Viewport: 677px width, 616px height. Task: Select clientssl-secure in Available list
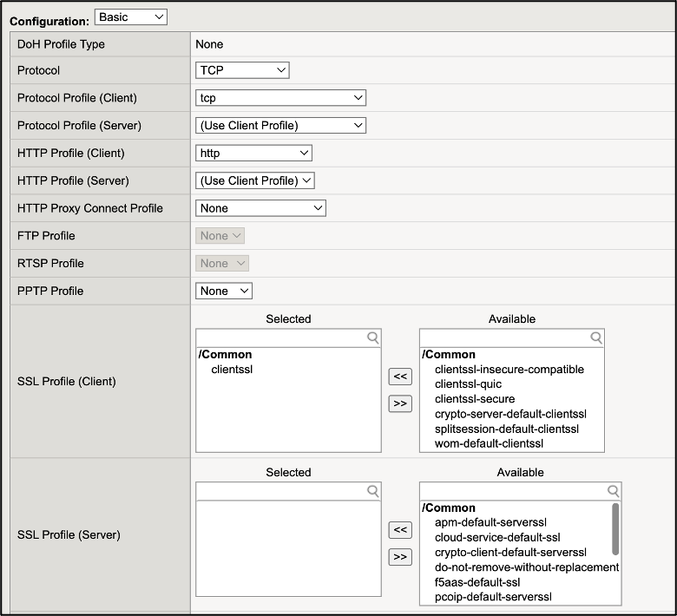[x=474, y=399]
